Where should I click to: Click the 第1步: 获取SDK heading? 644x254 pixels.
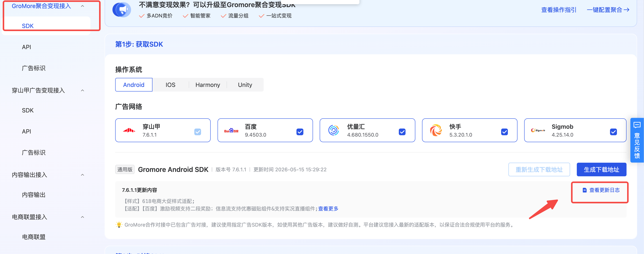click(x=139, y=44)
